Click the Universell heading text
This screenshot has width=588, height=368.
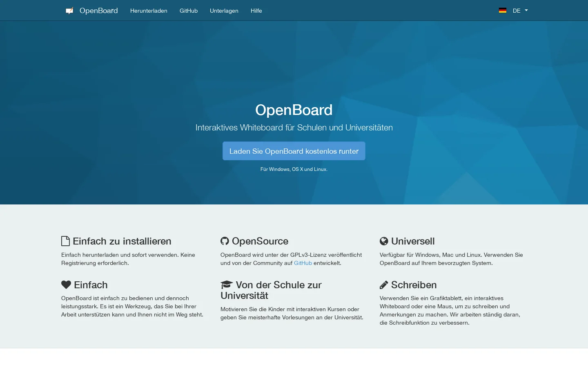(x=413, y=241)
